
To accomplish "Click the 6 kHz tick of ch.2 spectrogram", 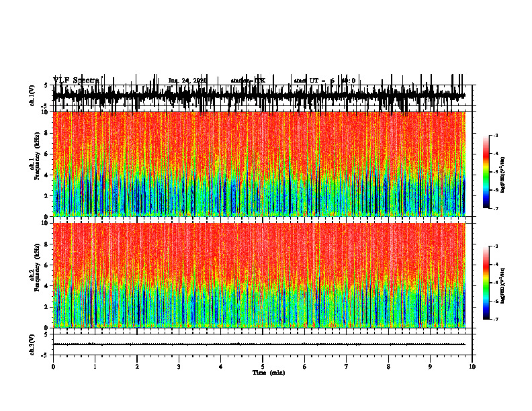I will [x=47, y=265].
